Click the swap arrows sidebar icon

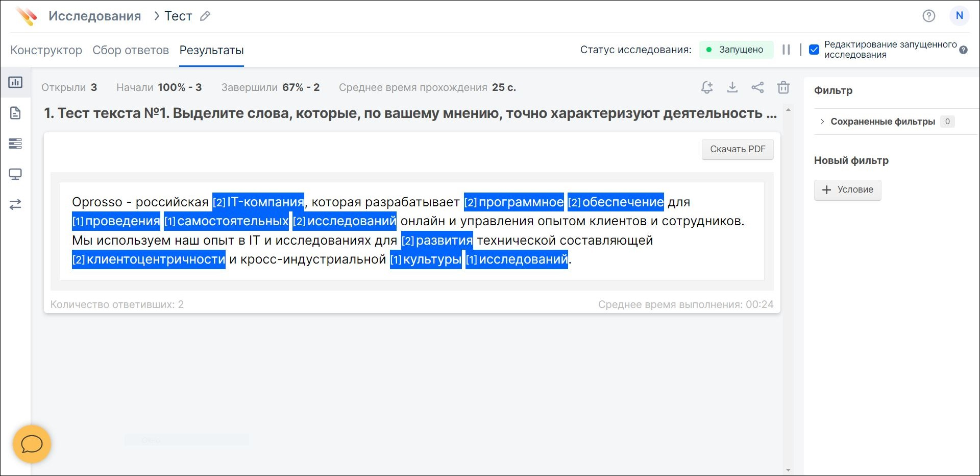[x=15, y=205]
